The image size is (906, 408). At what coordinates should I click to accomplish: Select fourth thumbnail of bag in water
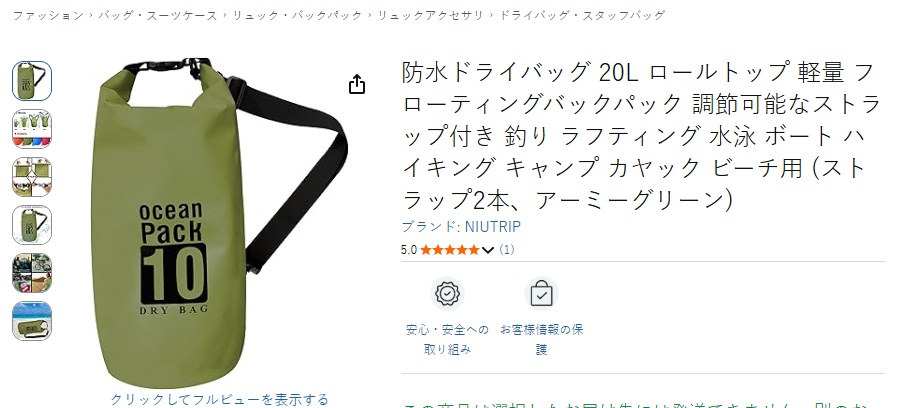pos(32,225)
